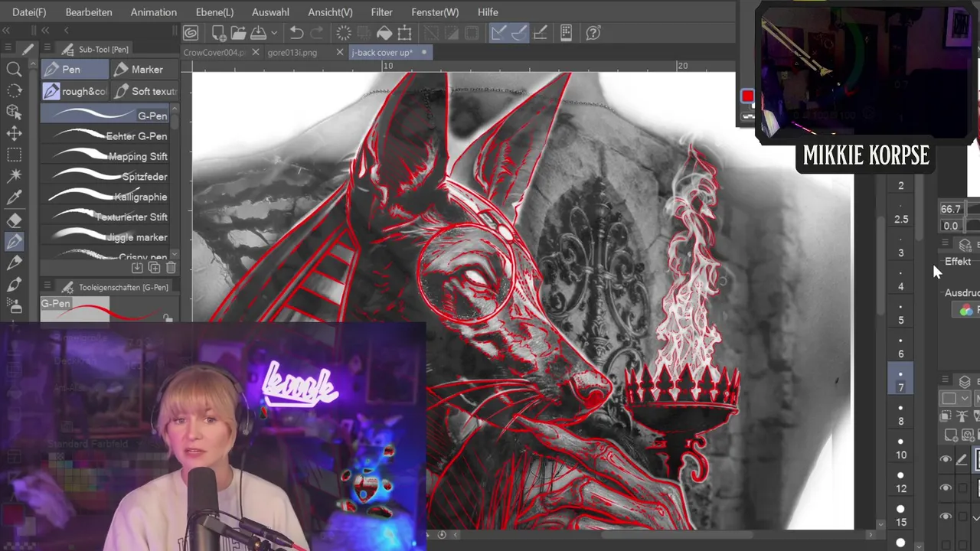The image size is (980, 551).
Task: Select the Auto select magic wand
Action: (x=14, y=177)
